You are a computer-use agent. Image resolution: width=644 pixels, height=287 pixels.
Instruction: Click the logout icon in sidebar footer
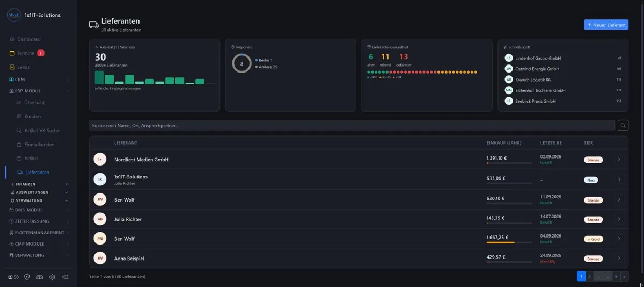(x=65, y=277)
